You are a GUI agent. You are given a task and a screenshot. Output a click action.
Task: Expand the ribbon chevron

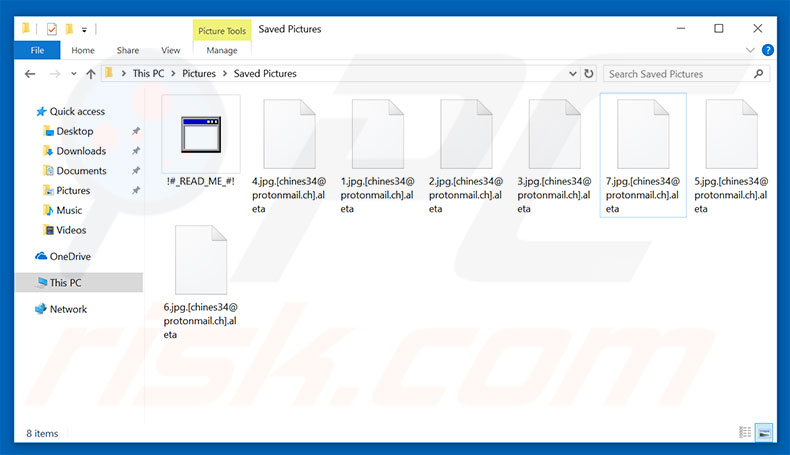(750, 50)
